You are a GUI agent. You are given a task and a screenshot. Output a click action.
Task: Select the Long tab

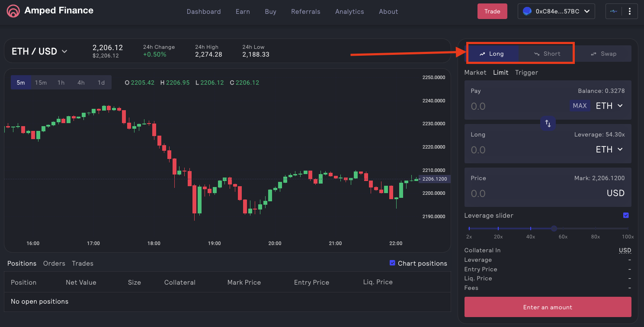493,54
